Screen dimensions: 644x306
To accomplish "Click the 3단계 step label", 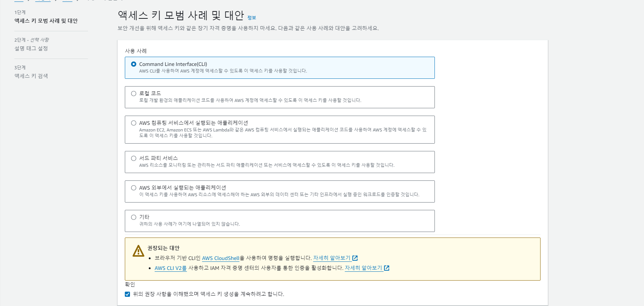I will (20, 68).
